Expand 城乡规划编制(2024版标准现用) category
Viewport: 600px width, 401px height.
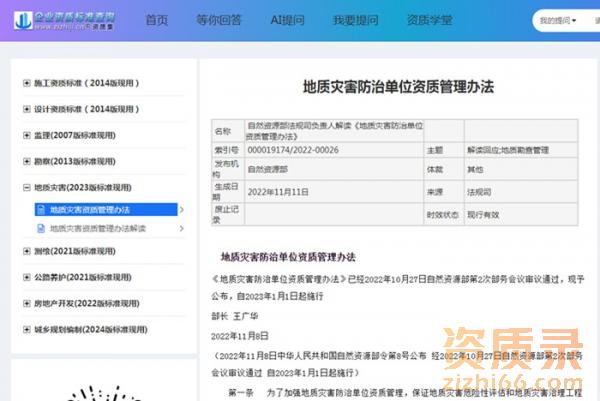coord(27,329)
